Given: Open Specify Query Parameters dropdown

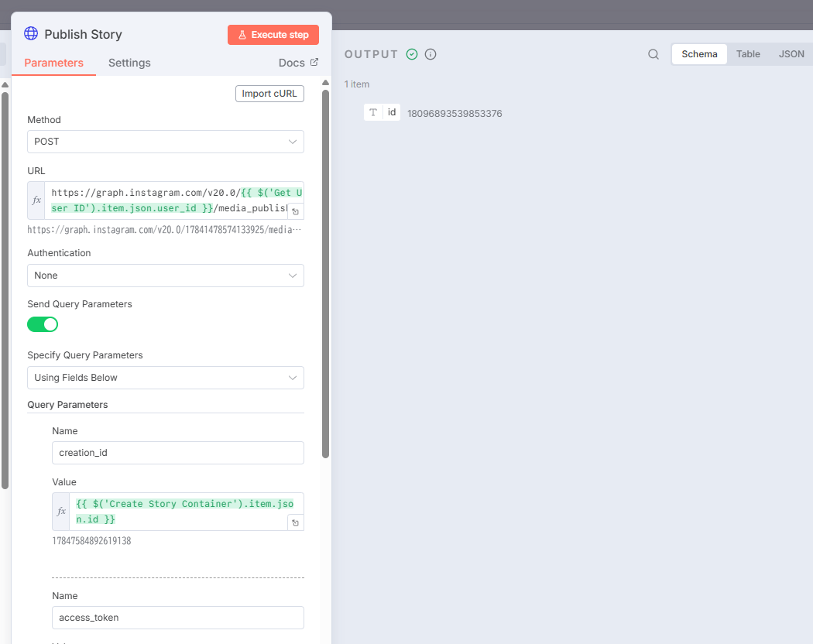Looking at the screenshot, I should click(166, 378).
